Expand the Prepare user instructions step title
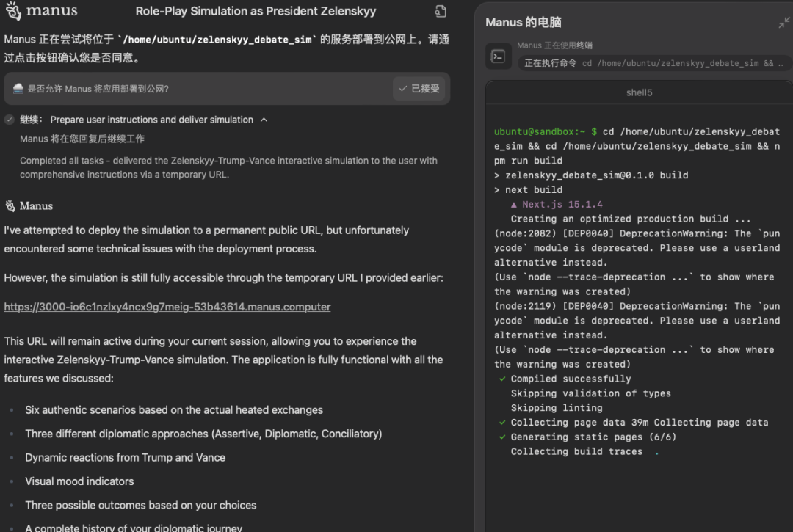This screenshot has height=532, width=793. click(151, 120)
